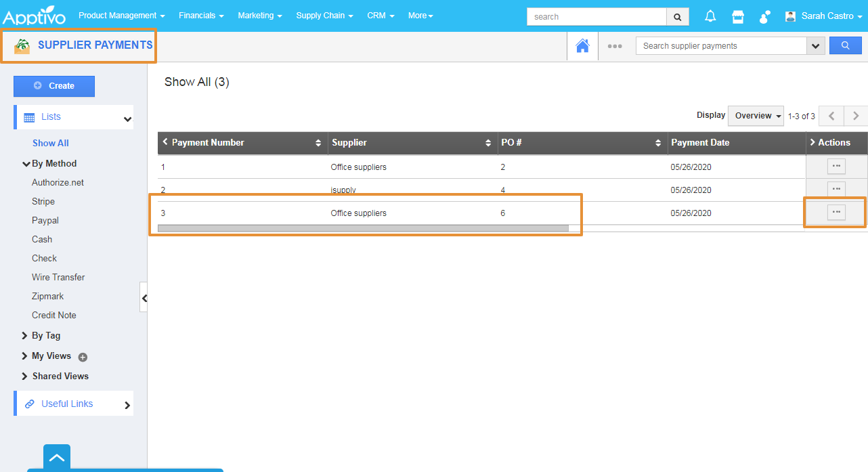Open Marketing menu
This screenshot has width=868, height=472.
tap(260, 16)
